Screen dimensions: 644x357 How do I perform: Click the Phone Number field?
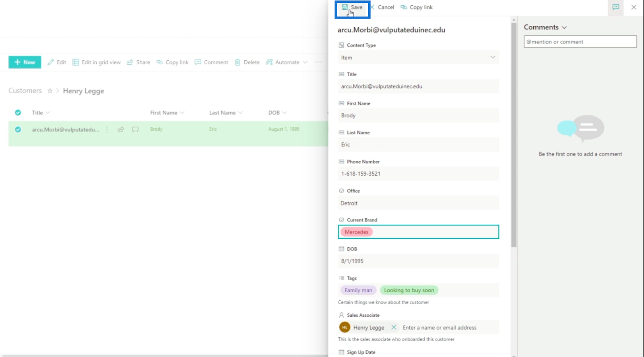coord(418,174)
